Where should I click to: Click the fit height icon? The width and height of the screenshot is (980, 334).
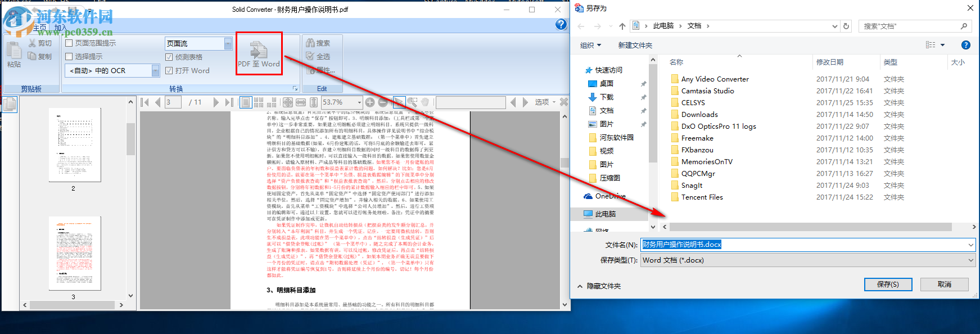point(314,102)
